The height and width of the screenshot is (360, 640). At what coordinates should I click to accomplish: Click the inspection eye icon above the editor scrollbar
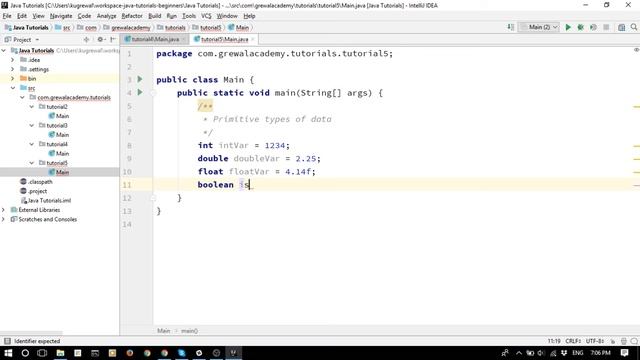636,50
